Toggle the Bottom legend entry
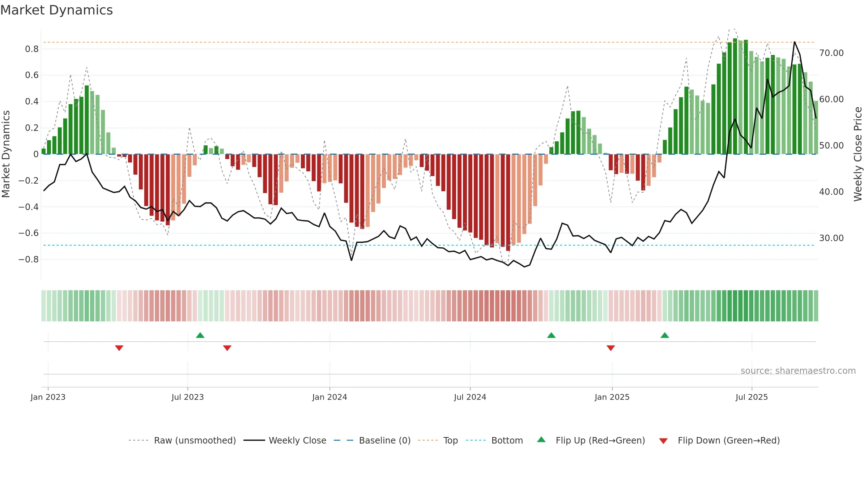The height and width of the screenshot is (488, 868). [x=494, y=440]
